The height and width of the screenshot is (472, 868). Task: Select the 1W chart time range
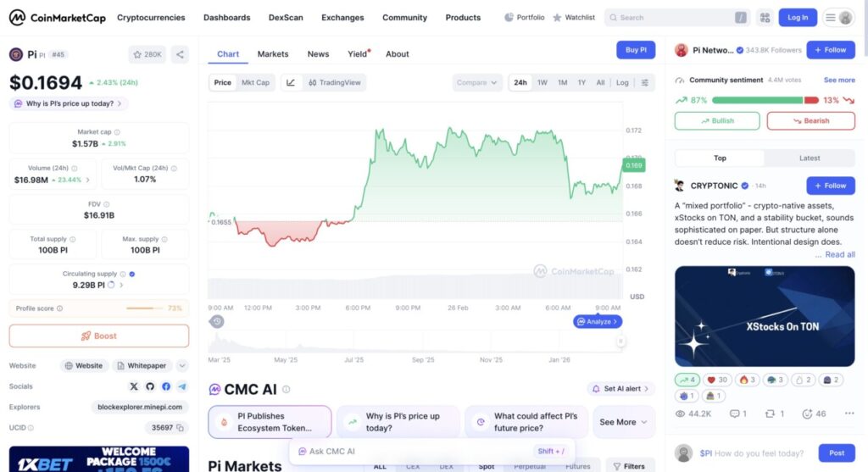pyautogui.click(x=542, y=83)
